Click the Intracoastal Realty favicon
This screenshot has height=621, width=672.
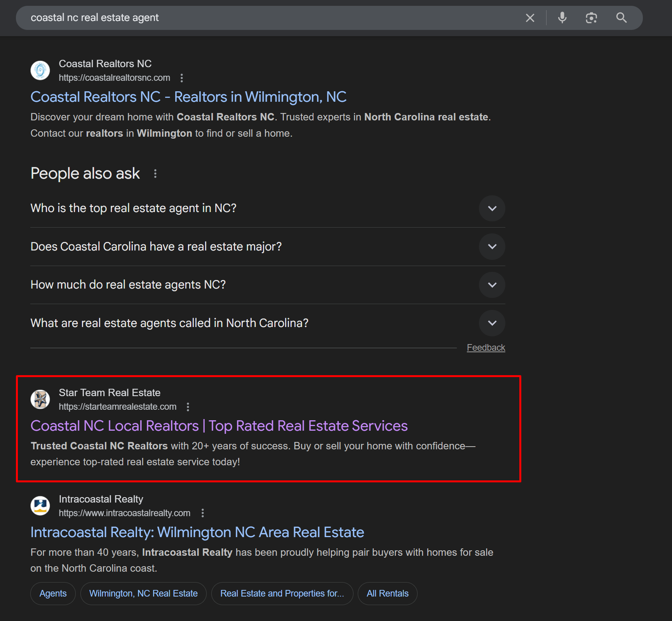40,506
